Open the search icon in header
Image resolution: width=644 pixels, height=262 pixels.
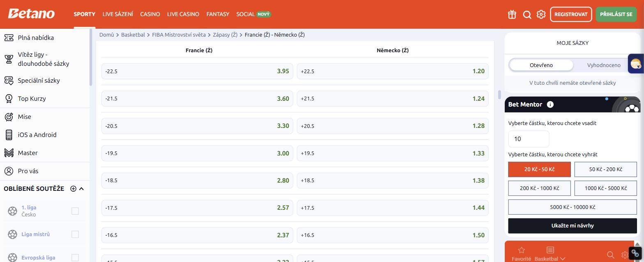(527, 14)
